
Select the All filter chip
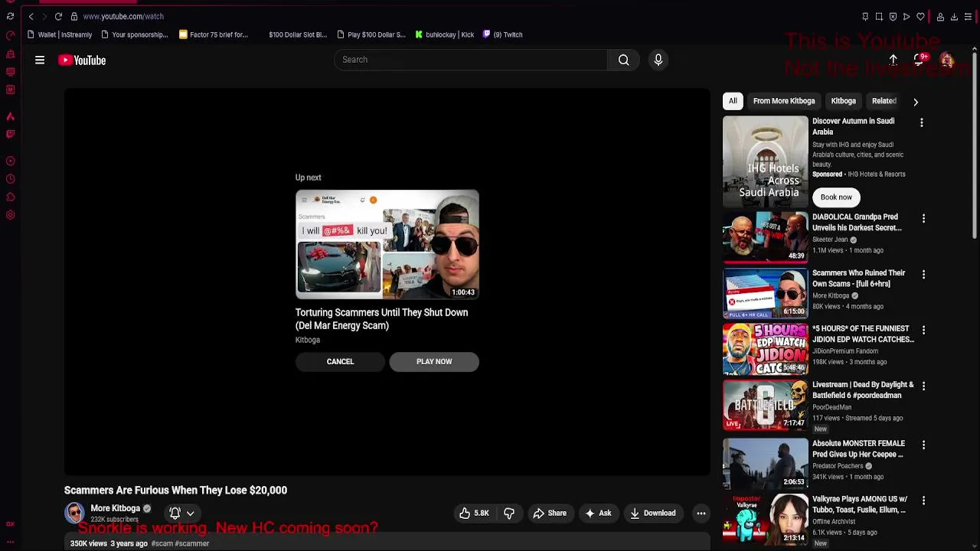[x=733, y=101]
